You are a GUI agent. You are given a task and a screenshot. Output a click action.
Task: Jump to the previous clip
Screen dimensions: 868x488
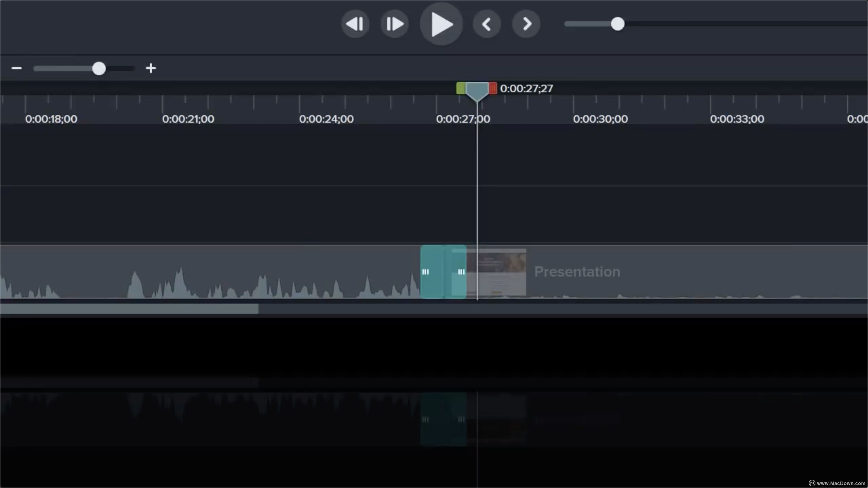(487, 24)
